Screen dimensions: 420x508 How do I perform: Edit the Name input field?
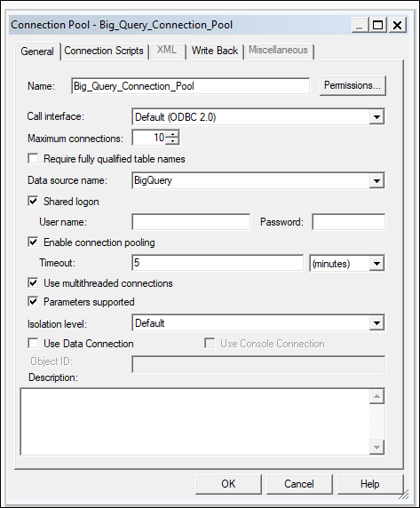point(190,86)
